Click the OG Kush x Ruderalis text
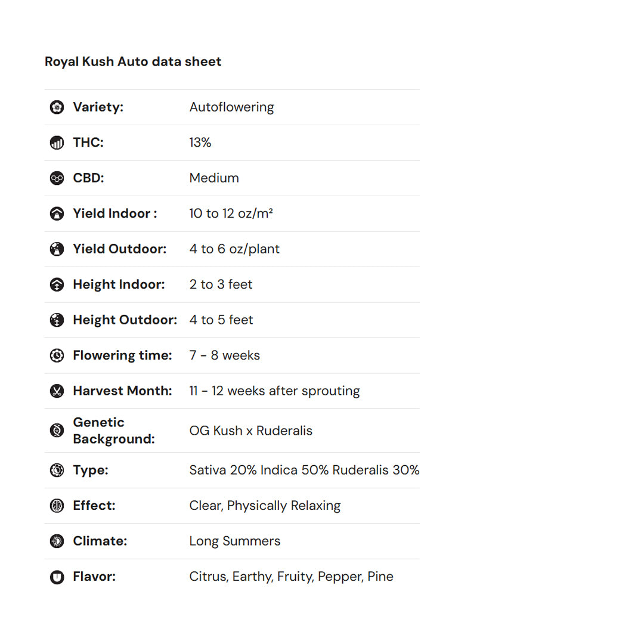Image resolution: width=644 pixels, height=644 pixels. pos(250,431)
